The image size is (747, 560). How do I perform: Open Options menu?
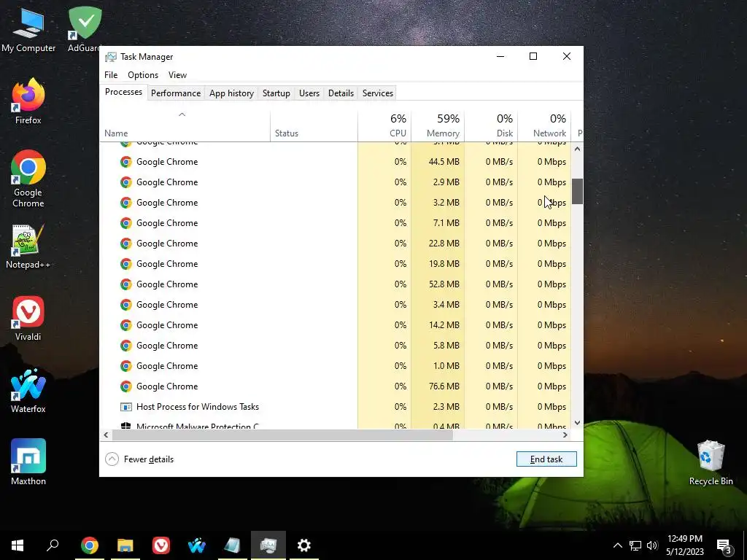(143, 75)
